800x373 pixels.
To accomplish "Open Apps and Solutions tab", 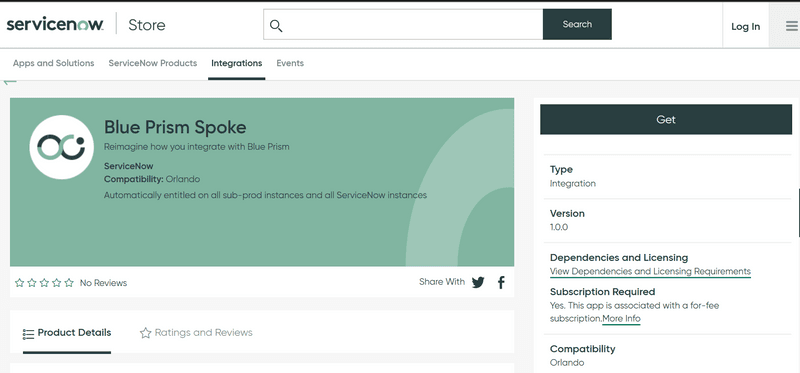I will [x=54, y=63].
